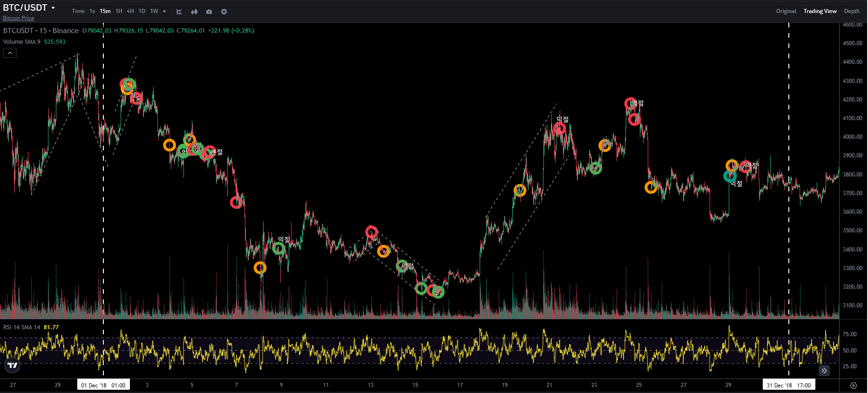Image resolution: width=868 pixels, height=393 pixels.
Task: Select the Time interval option
Action: 78,11
